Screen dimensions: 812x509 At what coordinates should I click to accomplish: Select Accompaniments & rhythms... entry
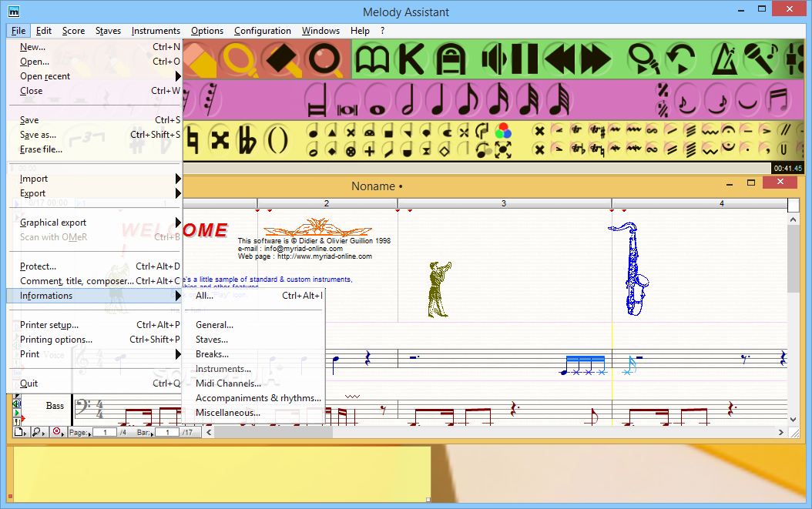click(x=253, y=398)
